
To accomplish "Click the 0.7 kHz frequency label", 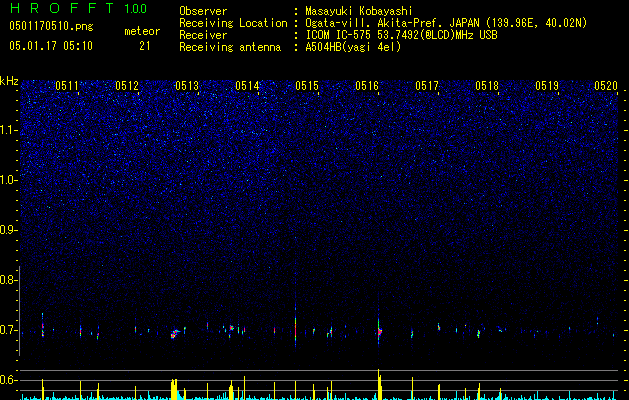I will click(8, 330).
